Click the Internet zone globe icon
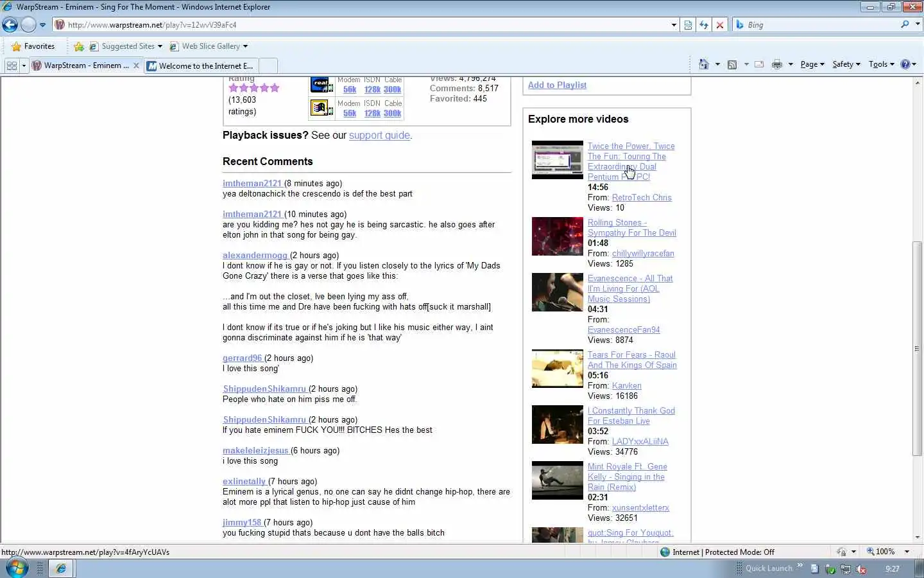 coord(665,552)
